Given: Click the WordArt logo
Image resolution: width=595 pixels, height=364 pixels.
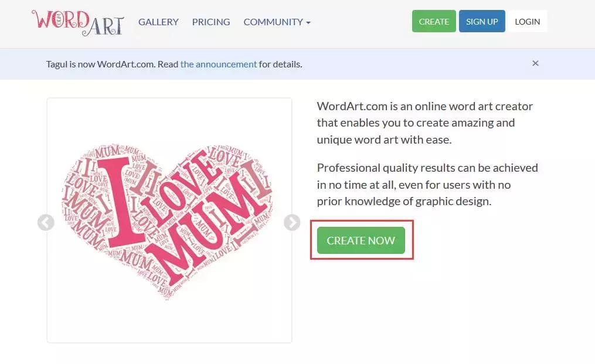Looking at the screenshot, I should click(77, 22).
